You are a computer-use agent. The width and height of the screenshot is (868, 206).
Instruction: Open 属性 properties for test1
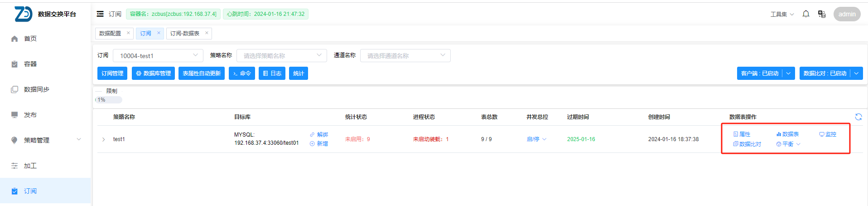tap(742, 134)
